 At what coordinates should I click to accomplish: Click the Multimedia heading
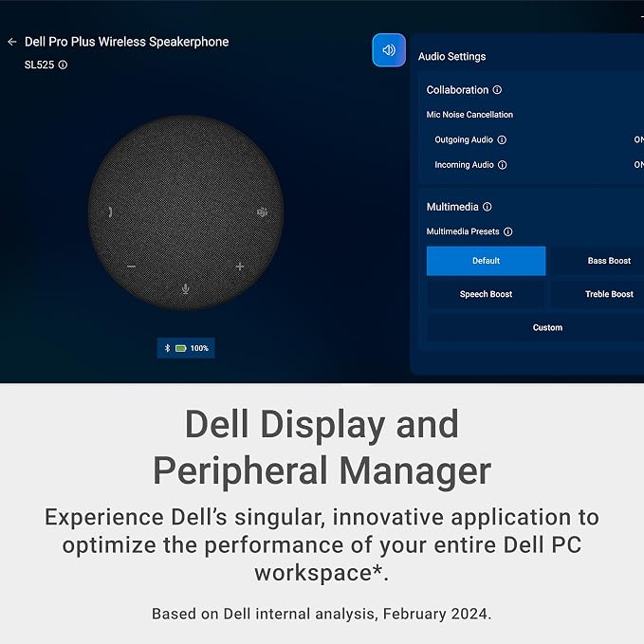452,207
